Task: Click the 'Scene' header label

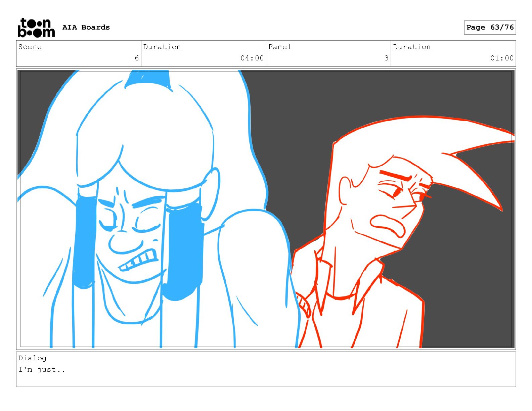Action: [x=30, y=47]
